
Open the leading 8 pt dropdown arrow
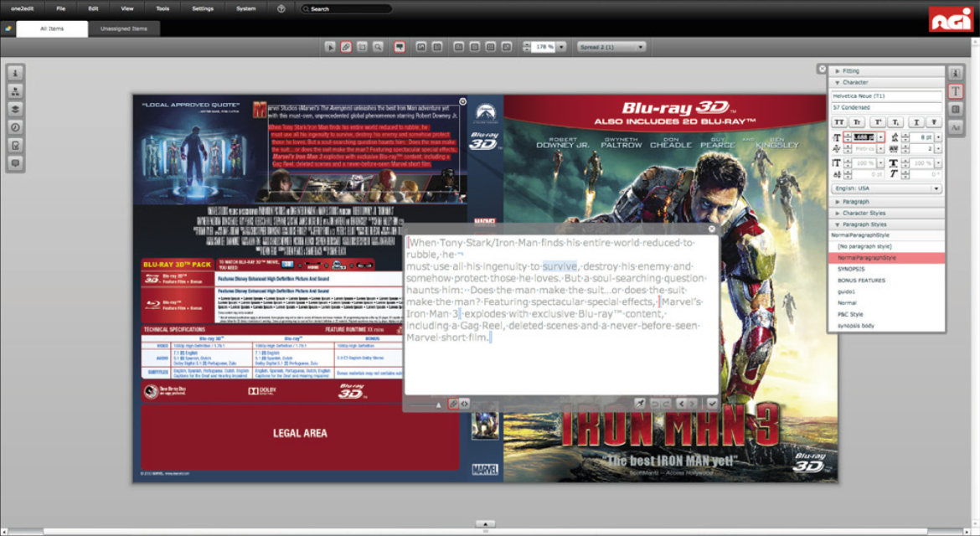click(x=937, y=137)
